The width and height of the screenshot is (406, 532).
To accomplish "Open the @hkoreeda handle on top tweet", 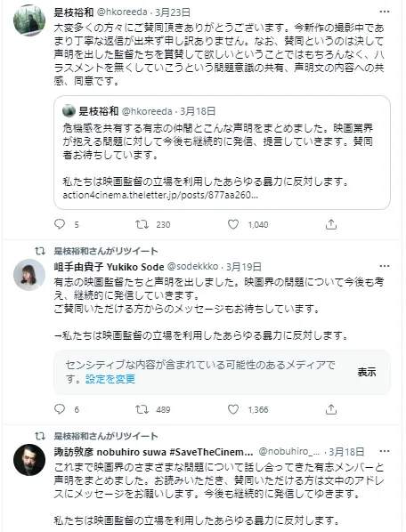I will pos(122,12).
